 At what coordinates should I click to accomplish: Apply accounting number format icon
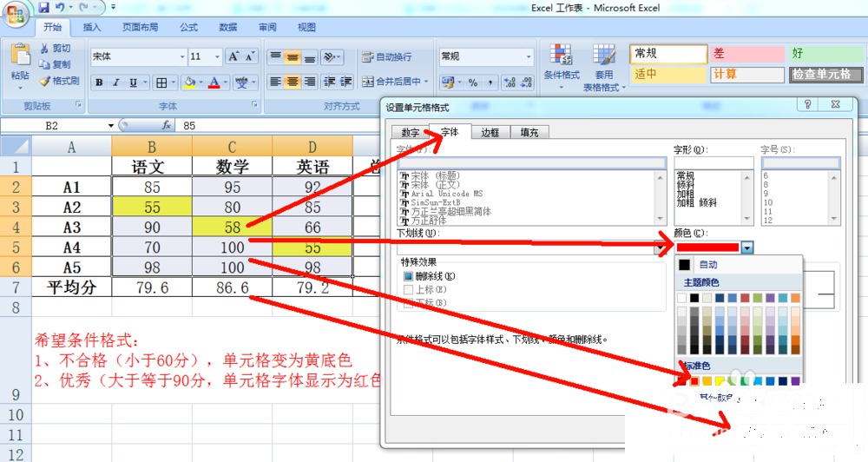click(x=447, y=82)
